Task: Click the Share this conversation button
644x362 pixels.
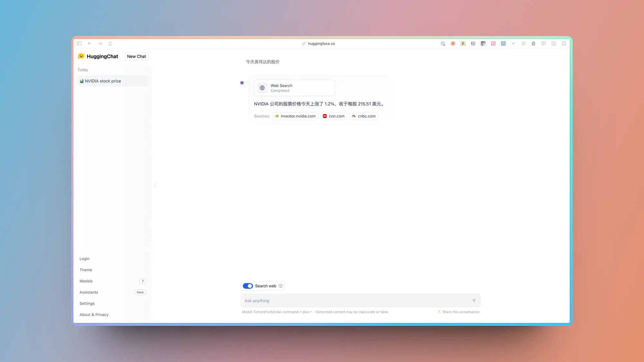Action: [x=458, y=311]
